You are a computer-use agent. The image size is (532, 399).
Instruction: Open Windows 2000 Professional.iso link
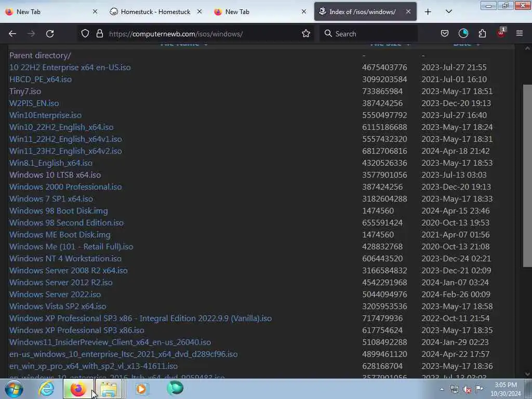tap(65, 187)
